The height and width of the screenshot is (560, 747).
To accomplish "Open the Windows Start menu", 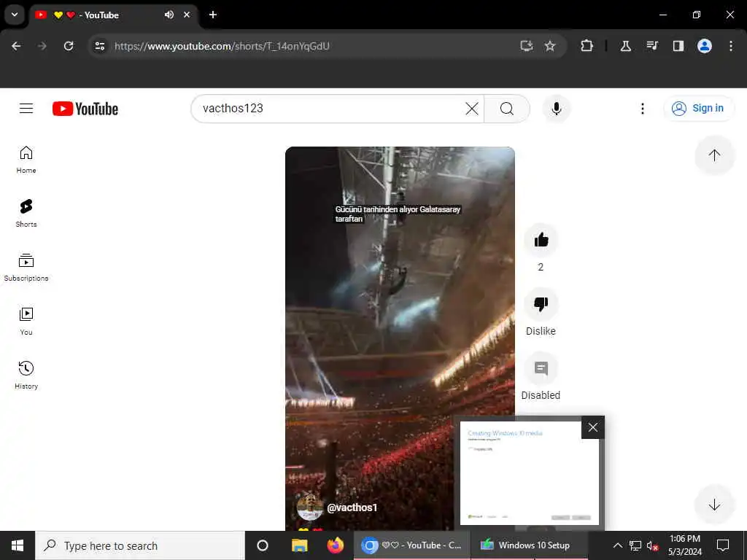I will [18, 545].
